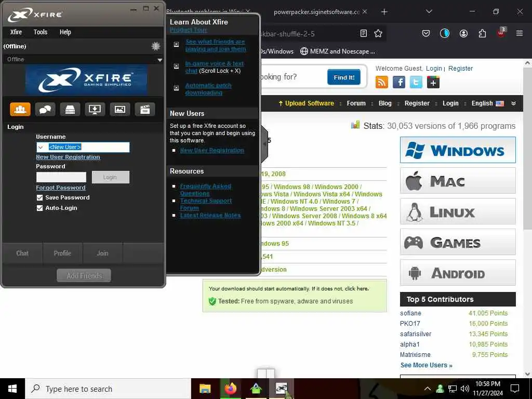
Task: Toggle the 'Automatic patch downloading' checkbox
Action: [177, 88]
